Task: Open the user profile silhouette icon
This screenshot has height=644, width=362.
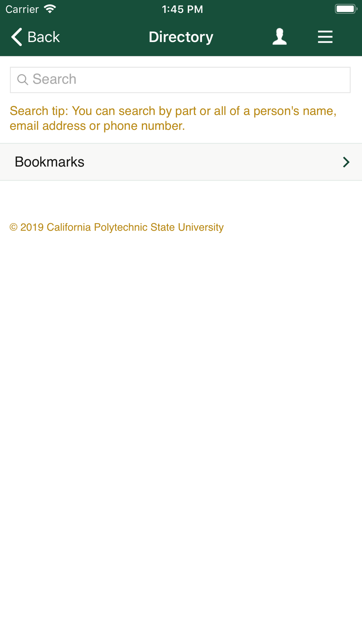Action: 279,37
